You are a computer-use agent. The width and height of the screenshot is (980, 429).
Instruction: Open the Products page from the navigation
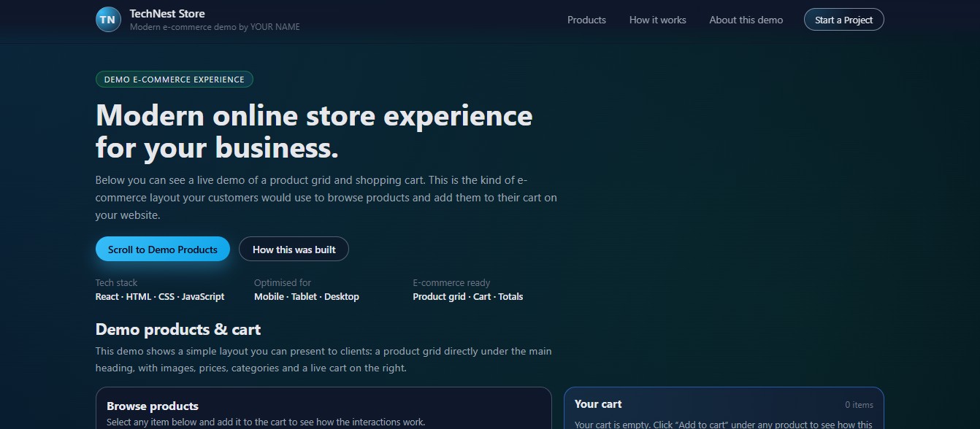586,20
